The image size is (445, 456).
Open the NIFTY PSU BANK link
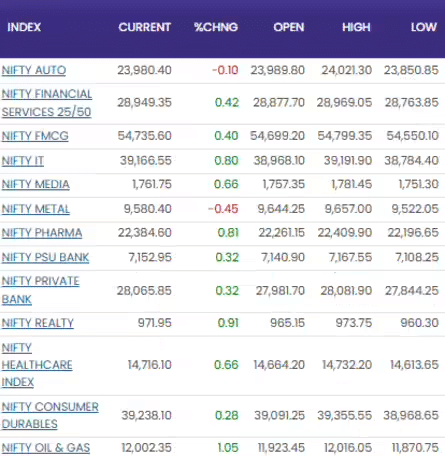click(x=45, y=257)
